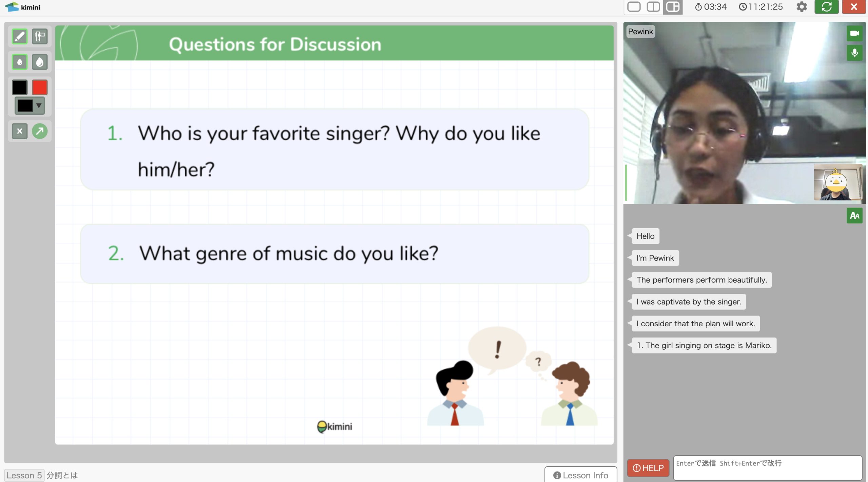Choose the thick stroke size
This screenshot has width=868, height=482.
[x=40, y=62]
